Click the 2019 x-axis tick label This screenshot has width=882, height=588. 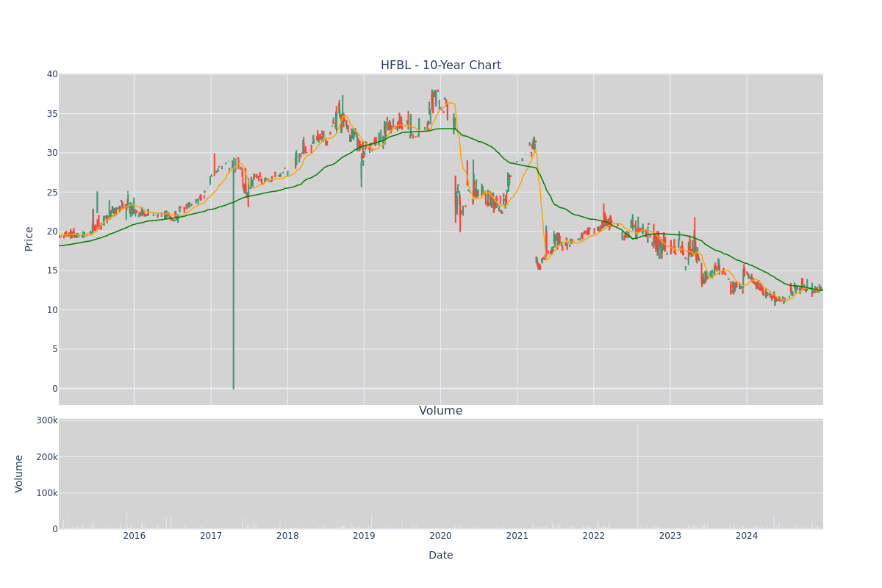pos(364,536)
